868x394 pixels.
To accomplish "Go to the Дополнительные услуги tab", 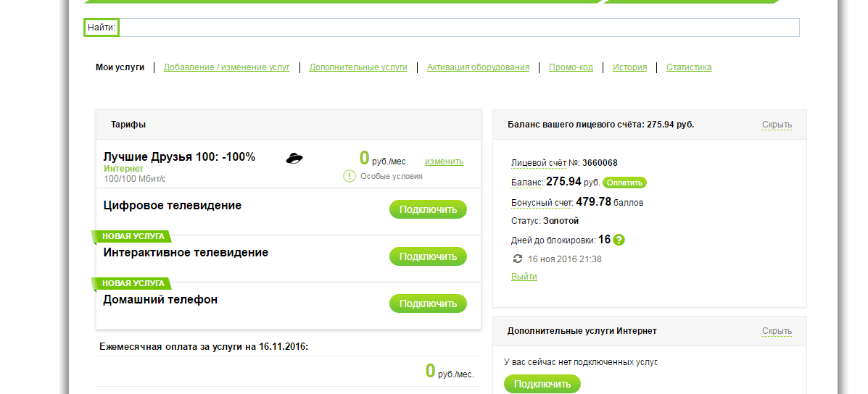I will [x=358, y=67].
